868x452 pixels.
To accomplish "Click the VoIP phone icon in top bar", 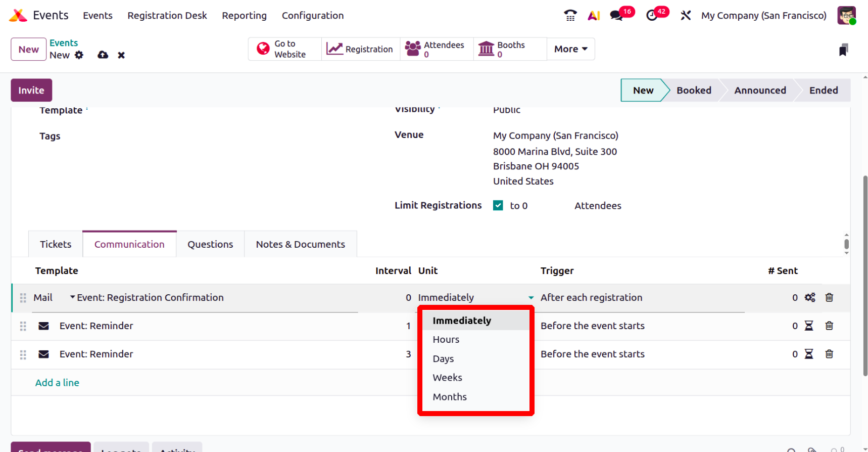I will click(570, 16).
